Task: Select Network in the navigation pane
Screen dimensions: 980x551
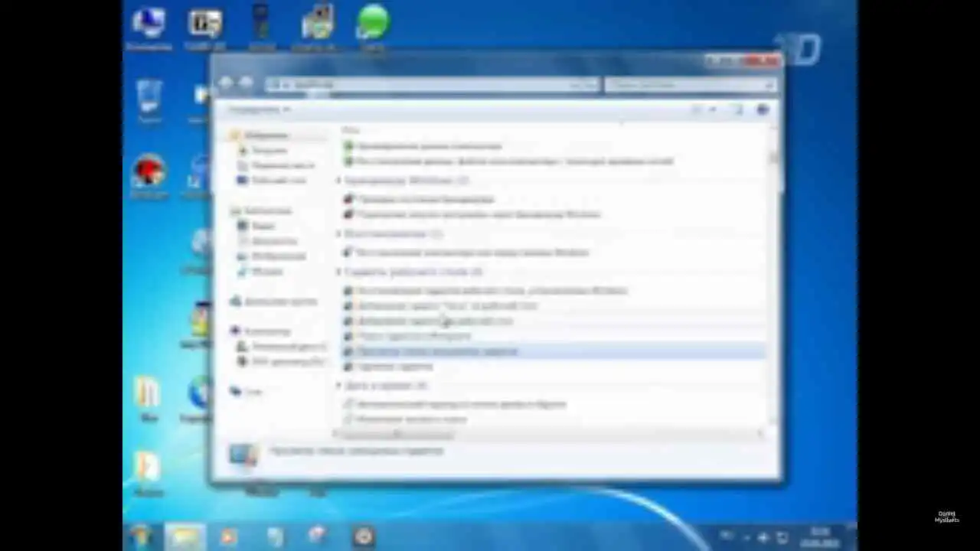Action: tap(246, 391)
